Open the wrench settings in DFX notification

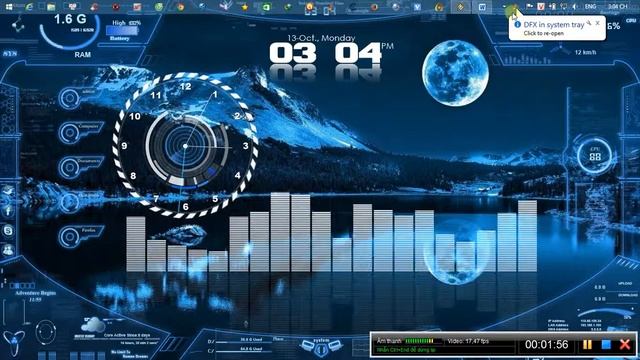point(589,24)
